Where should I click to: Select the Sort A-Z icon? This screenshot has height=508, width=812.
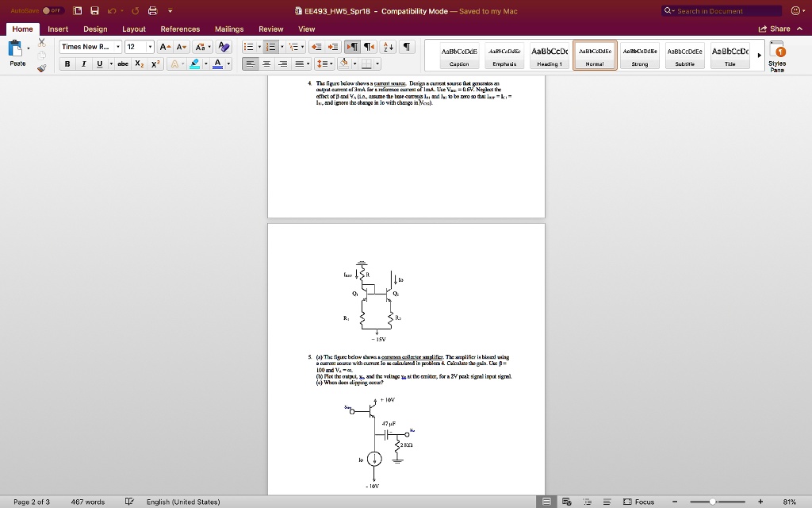(389, 46)
